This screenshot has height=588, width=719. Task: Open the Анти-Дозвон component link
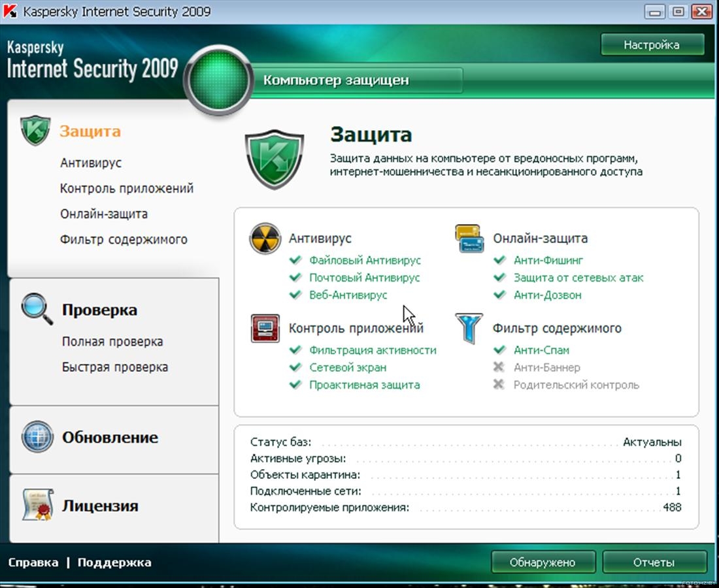coord(548,295)
